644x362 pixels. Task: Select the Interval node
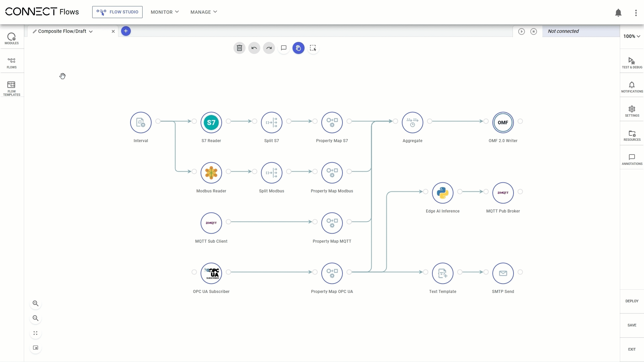click(141, 123)
